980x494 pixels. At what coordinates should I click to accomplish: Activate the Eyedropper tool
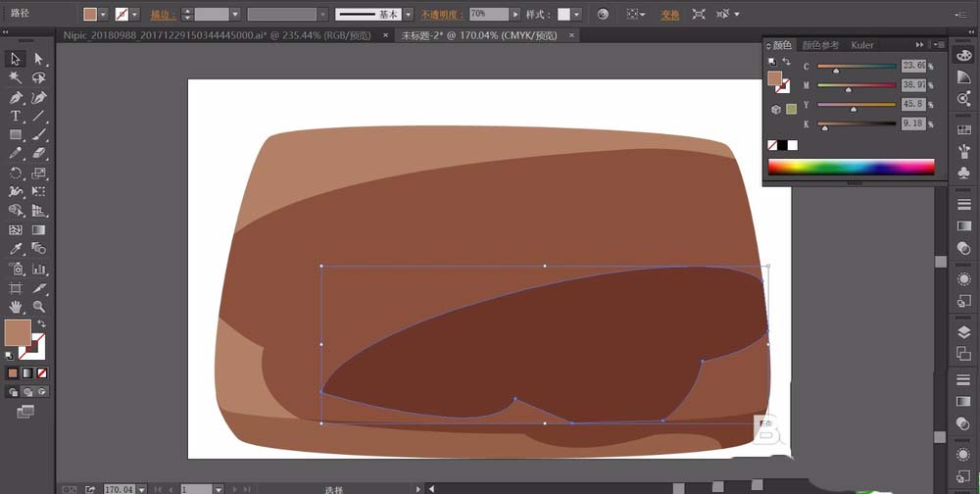[x=16, y=249]
